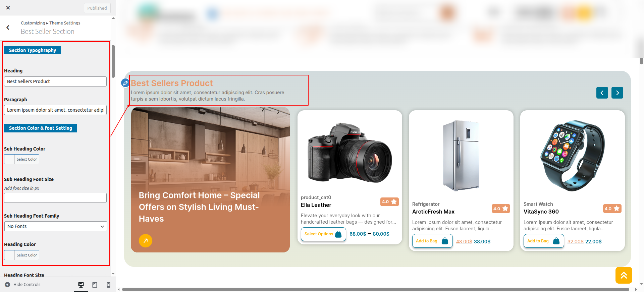This screenshot has height=292, width=644.
Task: Close the Customizer with the X icon
Action: pos(8,8)
